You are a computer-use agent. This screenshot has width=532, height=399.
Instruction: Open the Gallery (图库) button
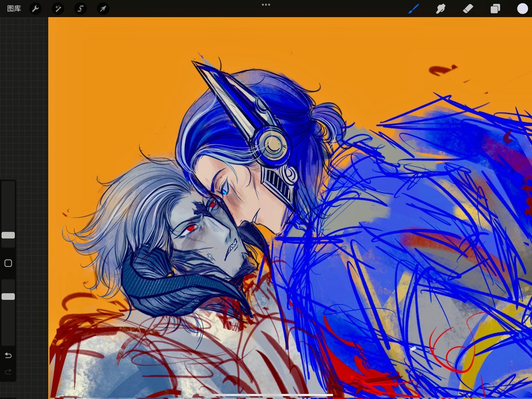[14, 8]
